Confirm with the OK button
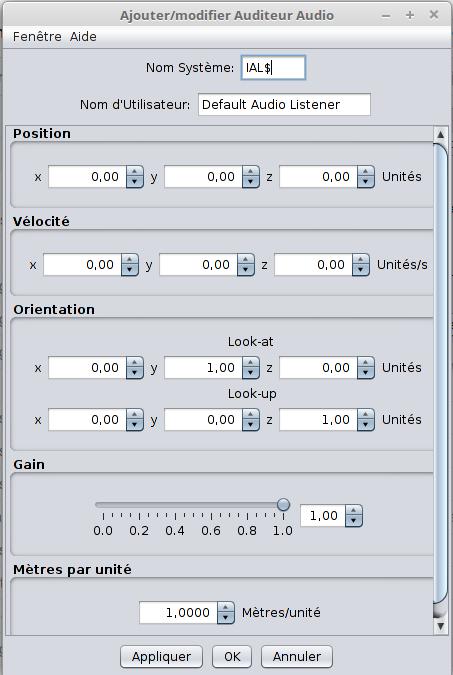The height and width of the screenshot is (675, 453). click(x=232, y=656)
